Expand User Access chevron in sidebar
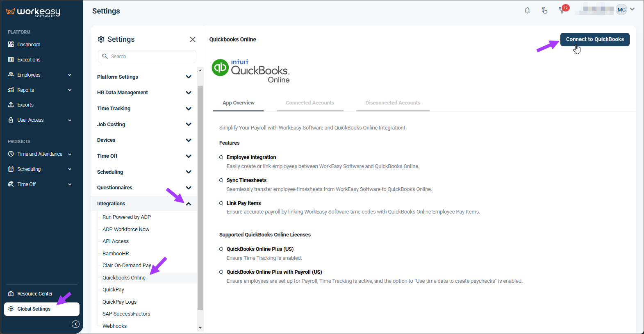 click(70, 120)
